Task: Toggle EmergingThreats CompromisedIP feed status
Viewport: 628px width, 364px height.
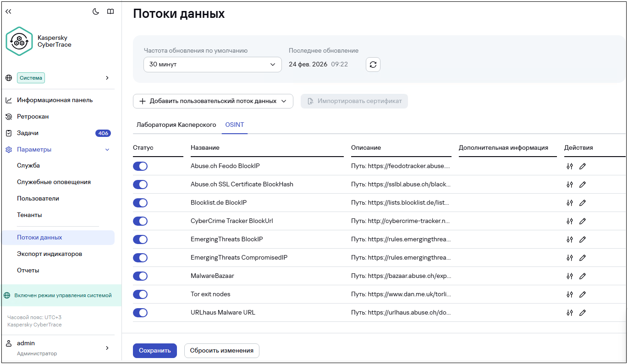Action: pyautogui.click(x=140, y=258)
